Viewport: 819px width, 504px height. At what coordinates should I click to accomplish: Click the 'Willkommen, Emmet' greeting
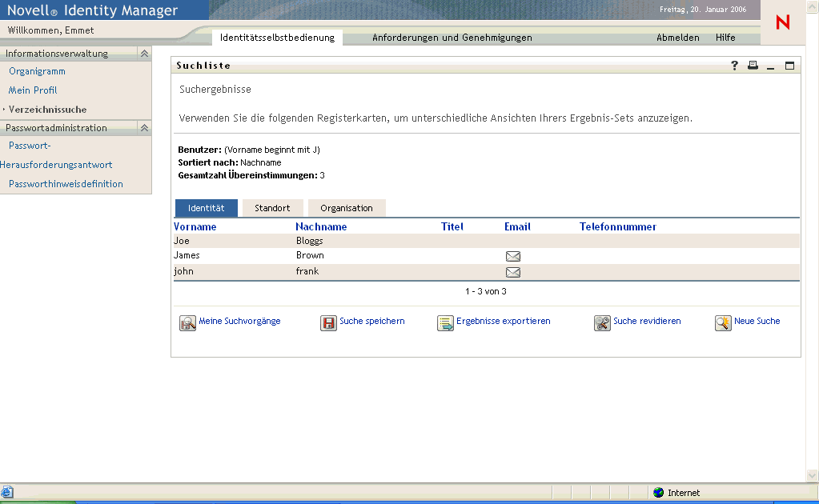[x=50, y=30]
